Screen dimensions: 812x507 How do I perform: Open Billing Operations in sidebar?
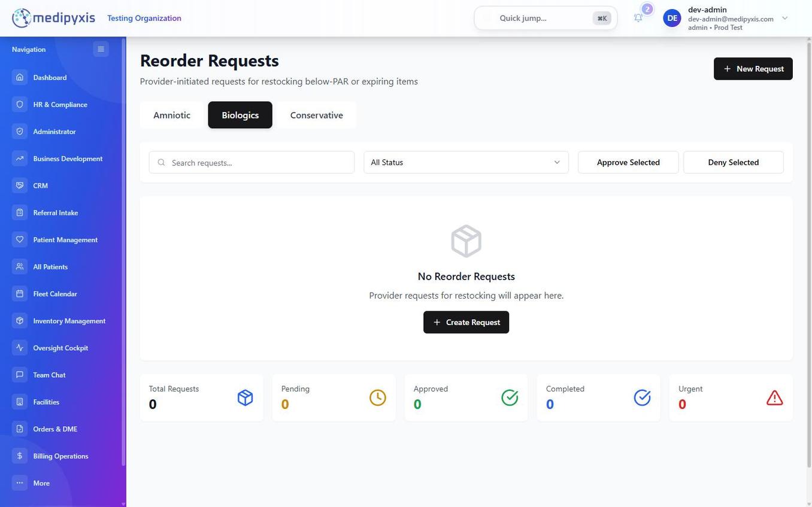click(62, 456)
